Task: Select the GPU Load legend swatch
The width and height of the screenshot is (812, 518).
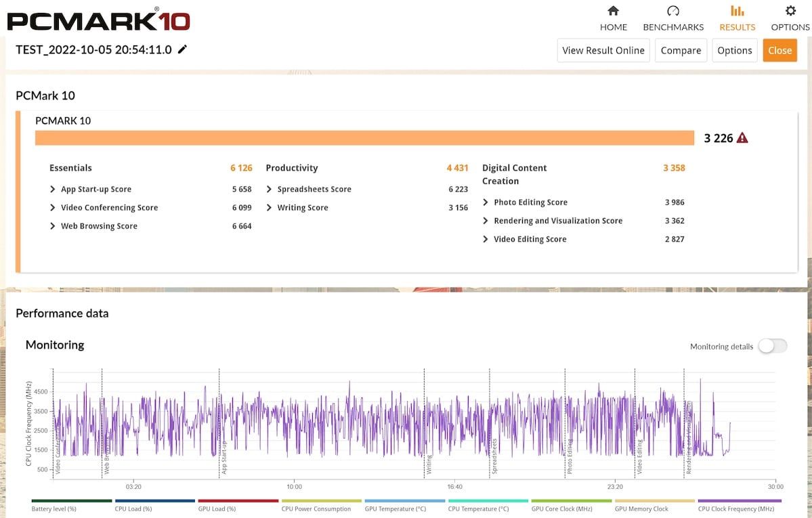Action: (x=239, y=501)
